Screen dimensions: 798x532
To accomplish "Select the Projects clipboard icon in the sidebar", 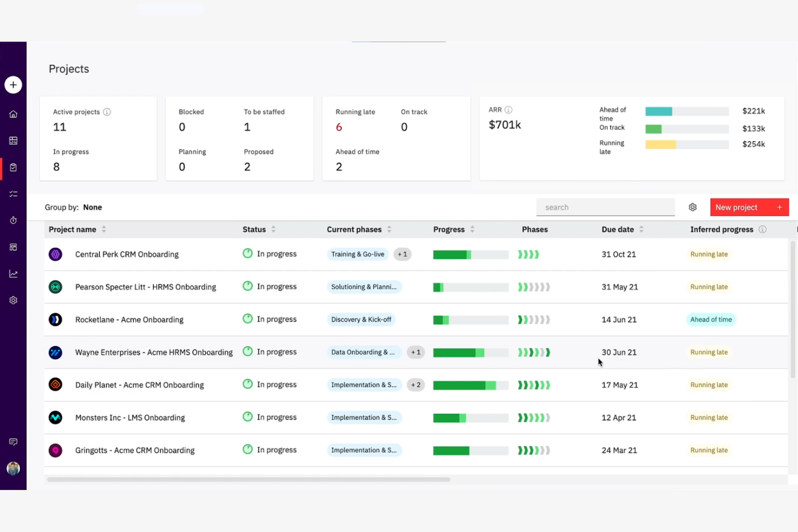I will [13, 168].
